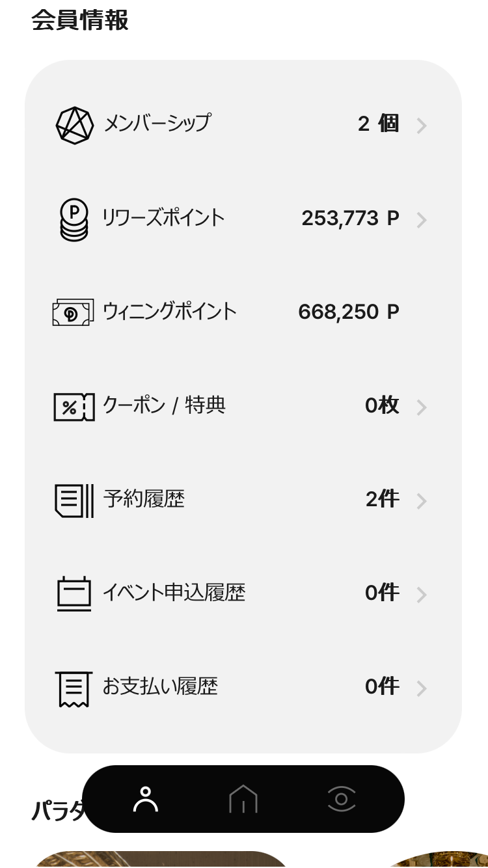Tap the メンバーシップ text label

tap(157, 123)
